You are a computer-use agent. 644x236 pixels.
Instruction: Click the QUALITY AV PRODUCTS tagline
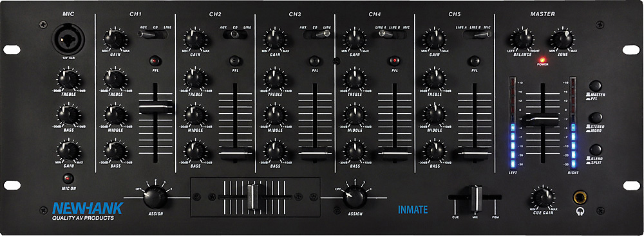pos(82,219)
